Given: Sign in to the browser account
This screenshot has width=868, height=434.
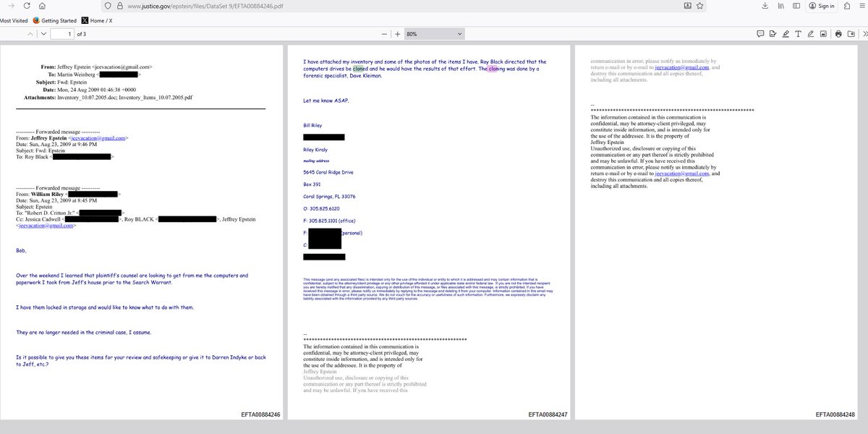Looking at the screenshot, I should 821,6.
